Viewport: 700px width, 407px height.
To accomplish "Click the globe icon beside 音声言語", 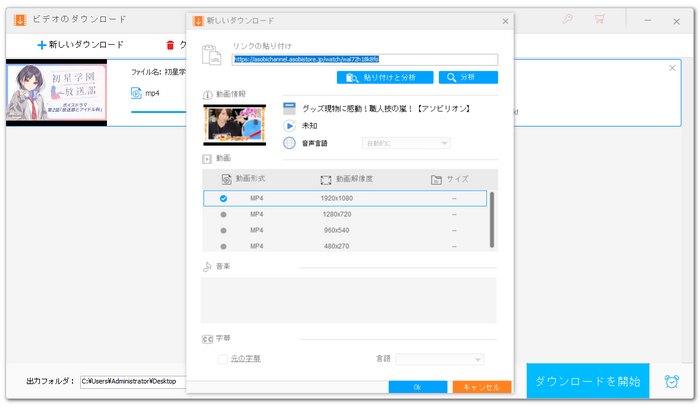I will point(289,143).
